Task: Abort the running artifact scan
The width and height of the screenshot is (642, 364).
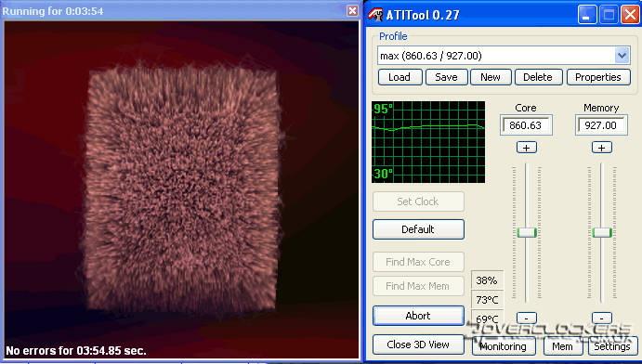Action: pos(418,316)
